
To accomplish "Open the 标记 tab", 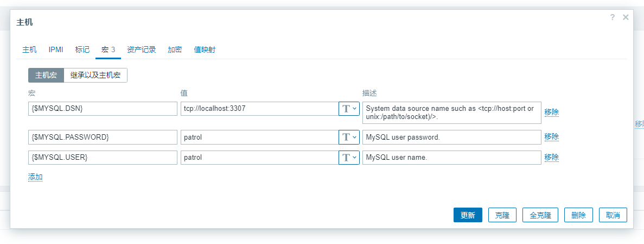I will pos(82,50).
